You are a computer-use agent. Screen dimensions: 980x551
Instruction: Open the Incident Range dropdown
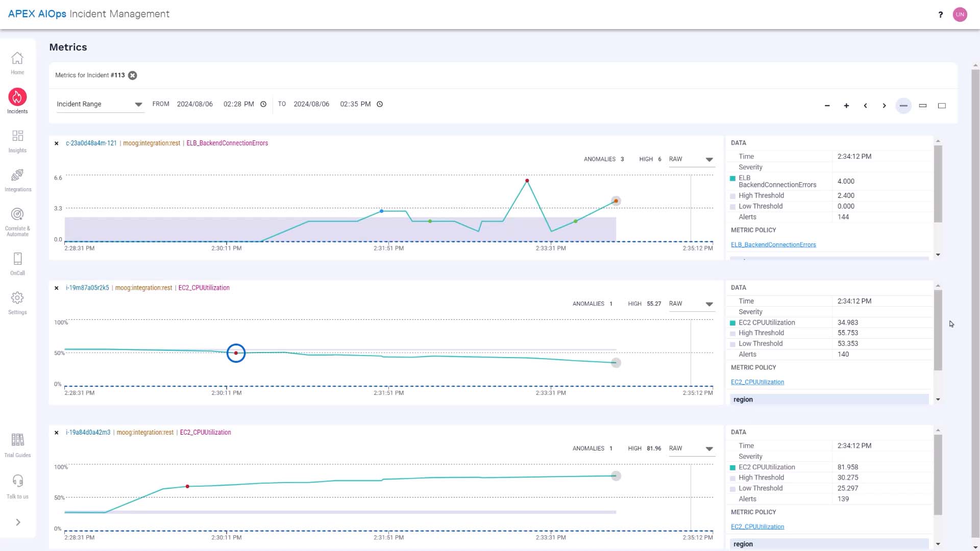pyautogui.click(x=100, y=104)
